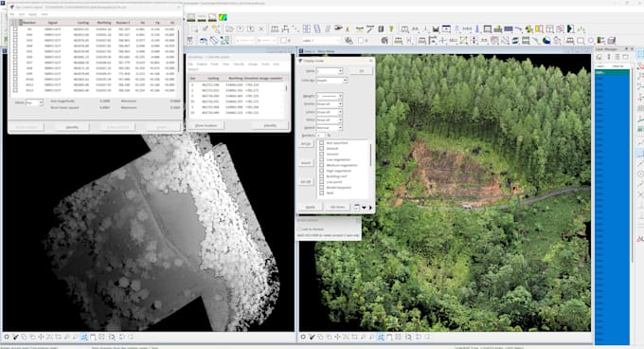
Task: Click the scrollbar of class list
Action: coord(371,155)
